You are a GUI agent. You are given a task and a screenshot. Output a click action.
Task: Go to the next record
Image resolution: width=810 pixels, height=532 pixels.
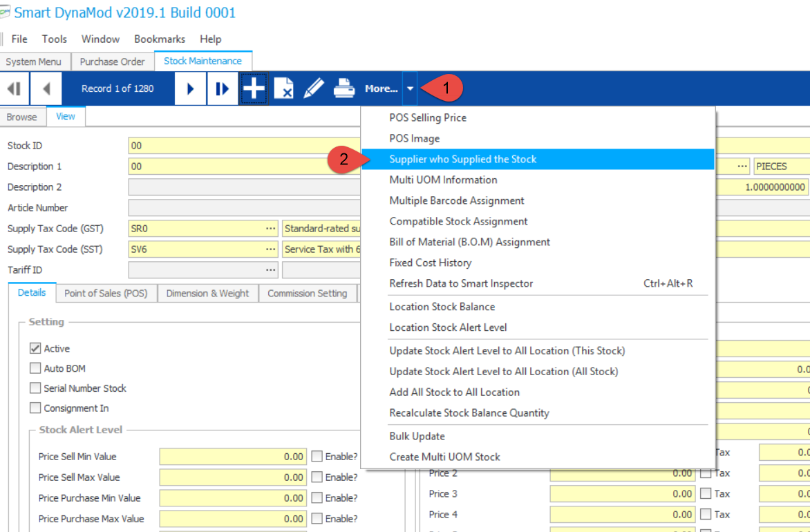[190, 89]
